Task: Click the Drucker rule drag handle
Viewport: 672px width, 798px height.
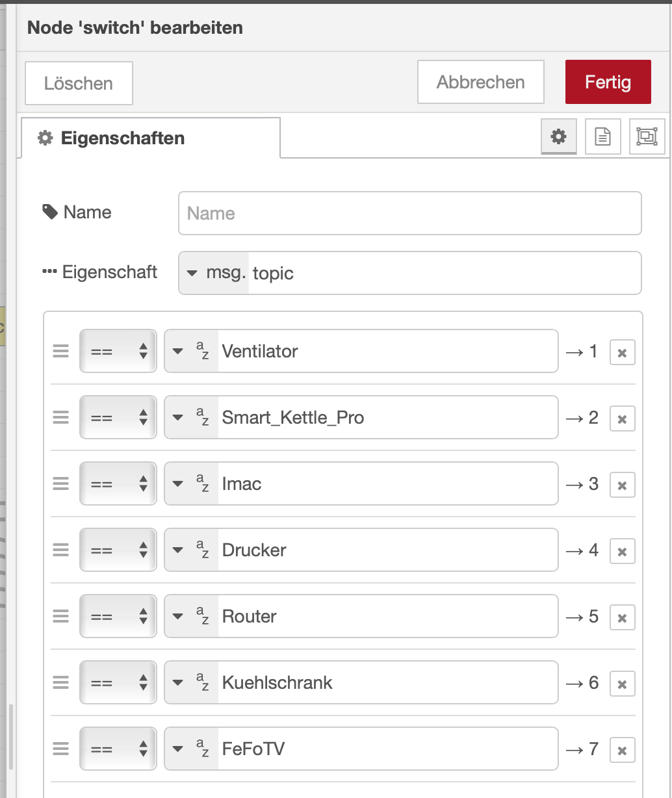Action: 60,550
